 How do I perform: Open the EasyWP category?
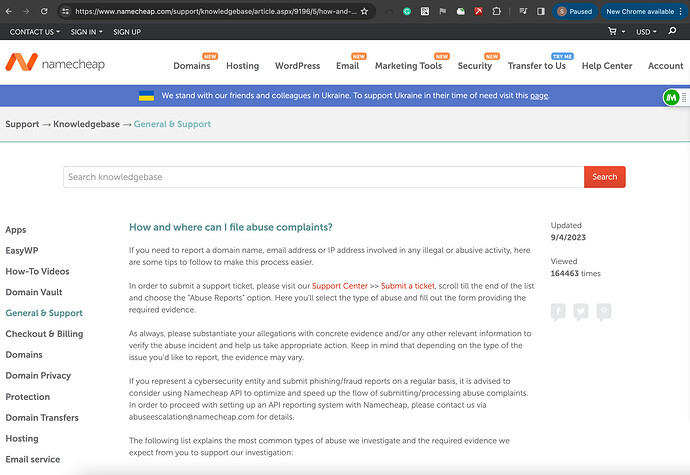point(22,250)
